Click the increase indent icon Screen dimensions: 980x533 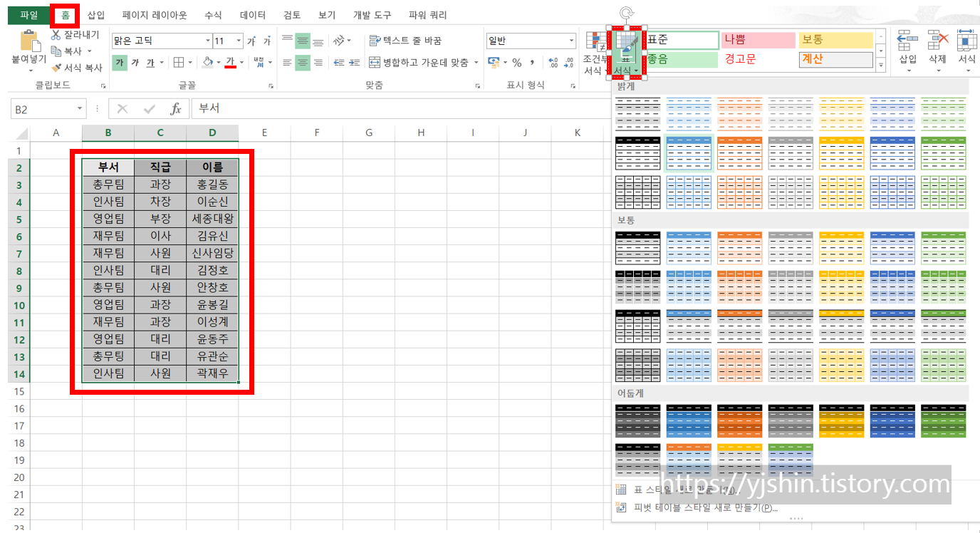point(354,63)
